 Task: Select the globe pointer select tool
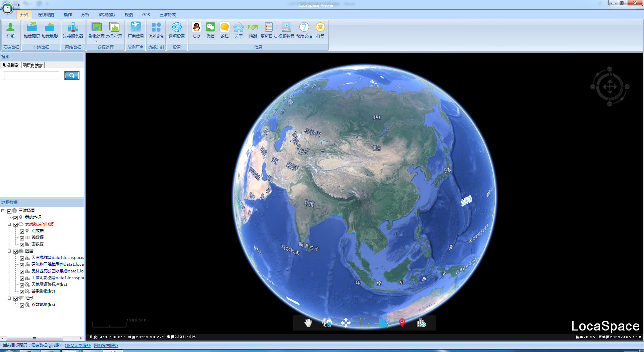(x=327, y=323)
